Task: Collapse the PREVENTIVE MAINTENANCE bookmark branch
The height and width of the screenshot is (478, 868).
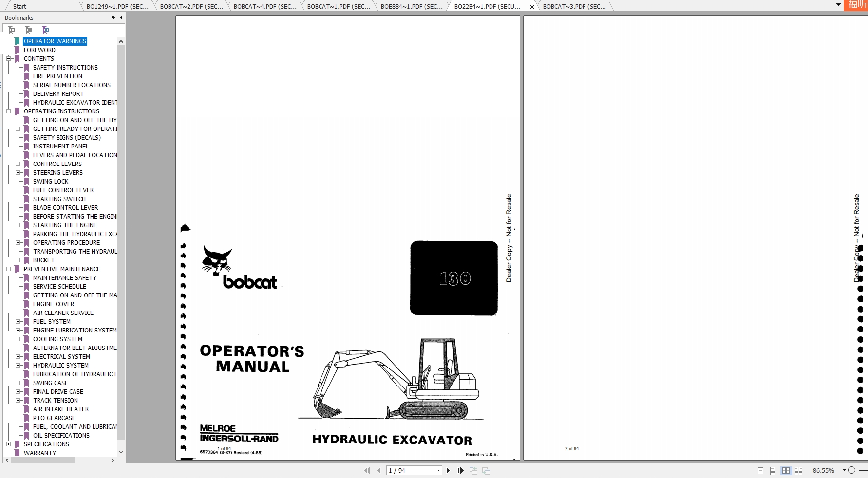Action: (x=8, y=269)
